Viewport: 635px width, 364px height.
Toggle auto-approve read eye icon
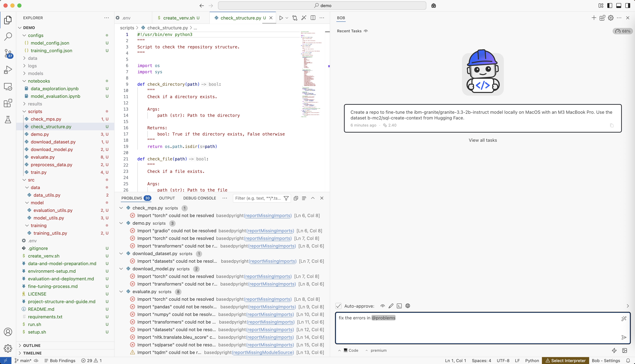(382, 306)
